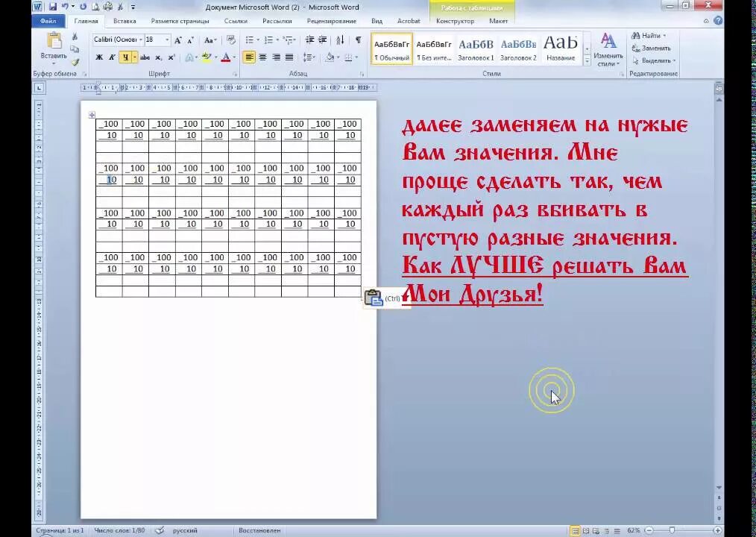
Task: Toggle strikethrough (abe) formatting
Action: click(145, 57)
